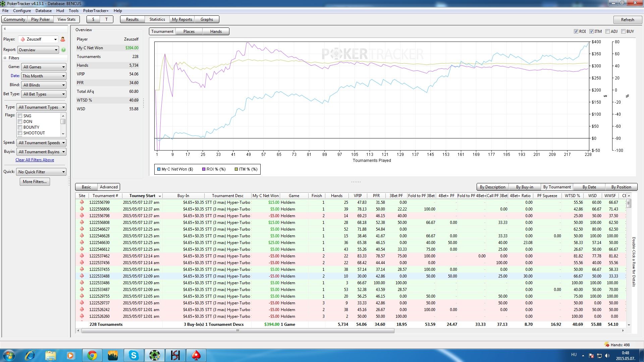Collapse the left sidebar with the arrow icon
This screenshot has height=362, width=644.
[5, 29]
